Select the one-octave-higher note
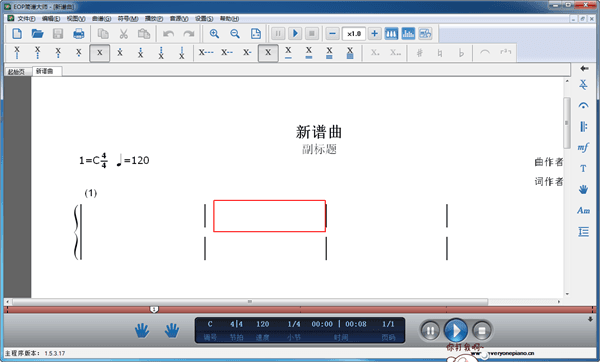This screenshot has width=600, height=362. [120, 53]
